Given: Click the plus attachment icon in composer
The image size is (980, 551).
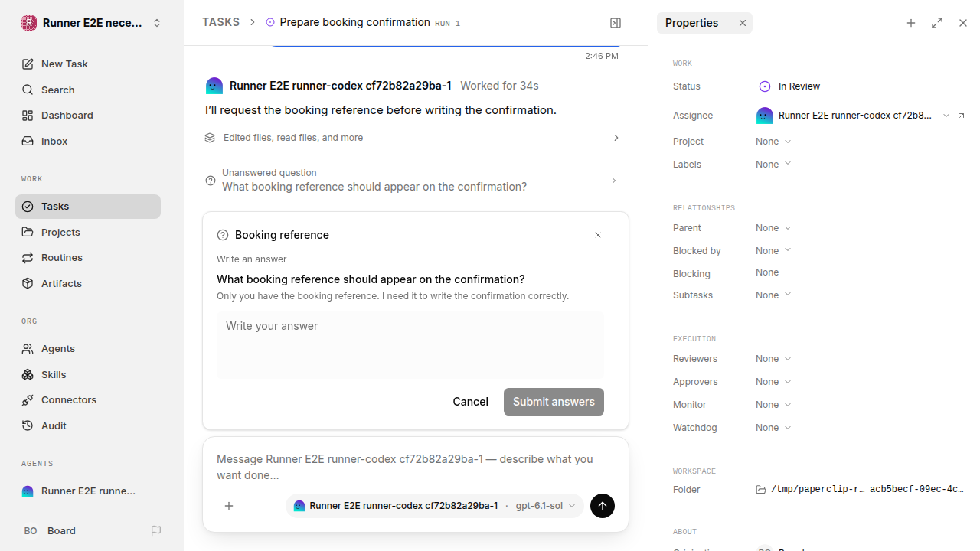Looking at the screenshot, I should tap(229, 506).
